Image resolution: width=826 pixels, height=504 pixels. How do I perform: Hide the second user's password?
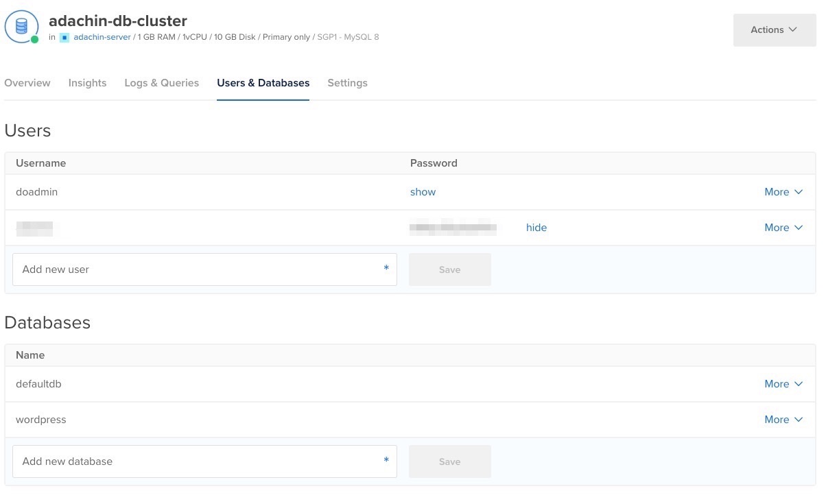pyautogui.click(x=536, y=228)
